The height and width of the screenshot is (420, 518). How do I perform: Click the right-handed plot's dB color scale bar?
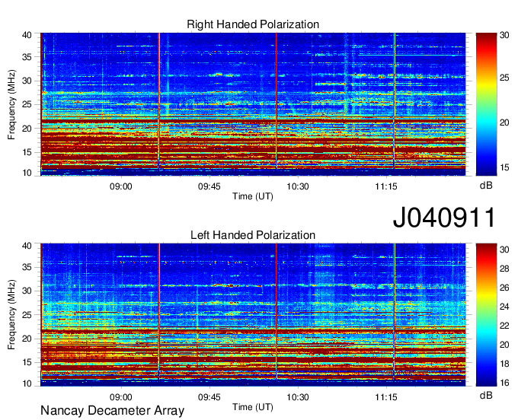pyautogui.click(x=486, y=104)
